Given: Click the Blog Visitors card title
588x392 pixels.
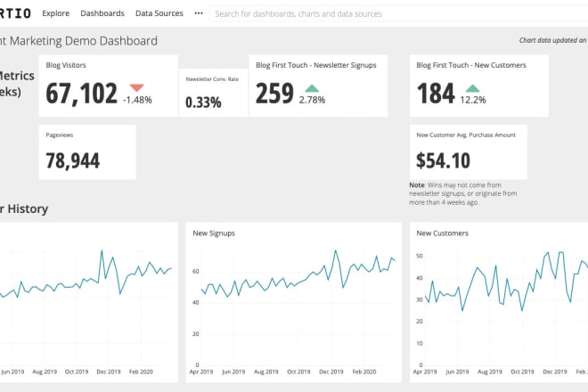Looking at the screenshot, I should [x=66, y=65].
